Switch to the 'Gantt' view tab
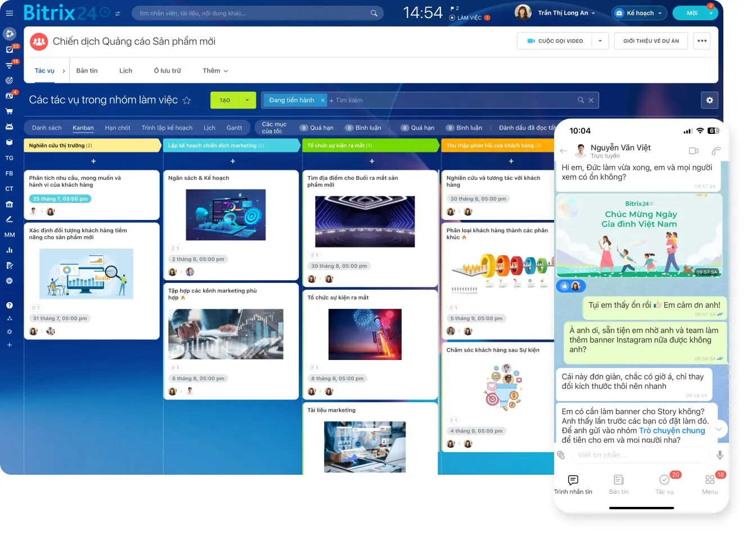The height and width of the screenshot is (540, 756). 235,128
